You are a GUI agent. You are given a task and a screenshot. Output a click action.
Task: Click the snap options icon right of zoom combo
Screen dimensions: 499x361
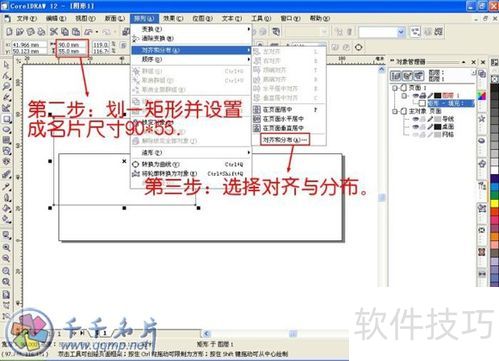[x=415, y=32]
